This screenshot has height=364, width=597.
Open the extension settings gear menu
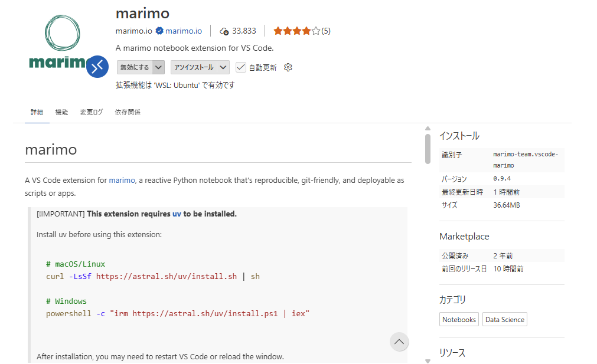coord(288,67)
